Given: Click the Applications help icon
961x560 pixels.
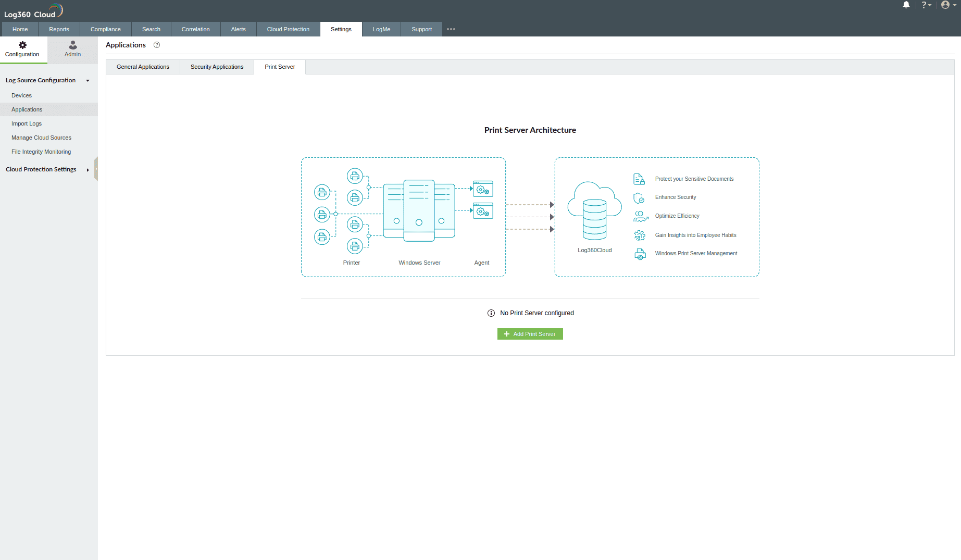Looking at the screenshot, I should point(157,45).
